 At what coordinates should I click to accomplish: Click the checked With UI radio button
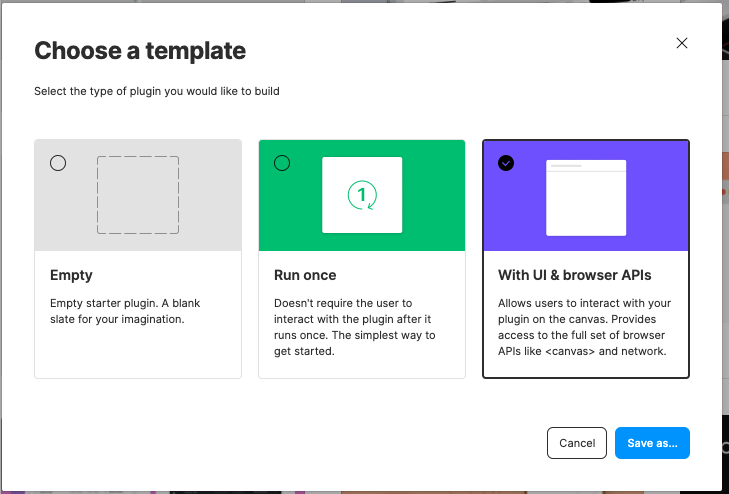(506, 163)
